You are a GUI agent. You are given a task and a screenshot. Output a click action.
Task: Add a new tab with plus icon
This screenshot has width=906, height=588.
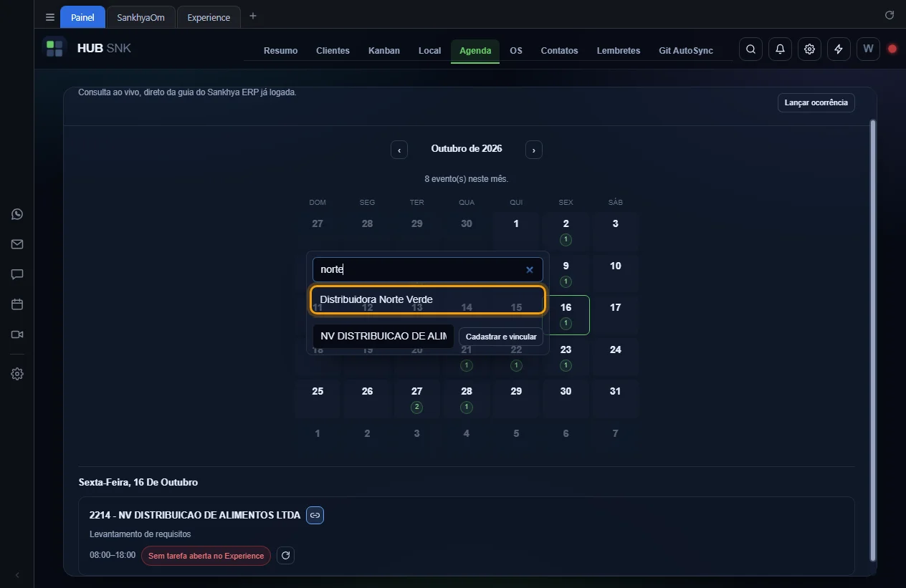(252, 16)
